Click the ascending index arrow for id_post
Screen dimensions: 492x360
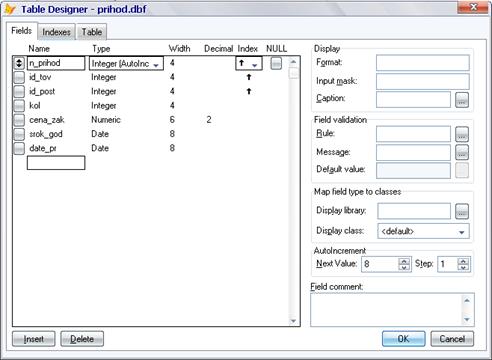click(x=249, y=91)
